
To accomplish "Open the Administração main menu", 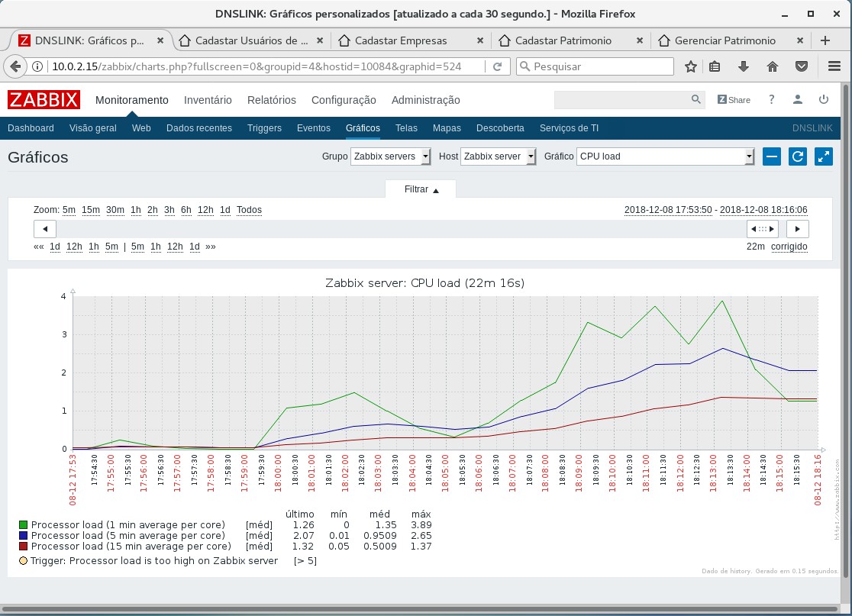I will (425, 100).
